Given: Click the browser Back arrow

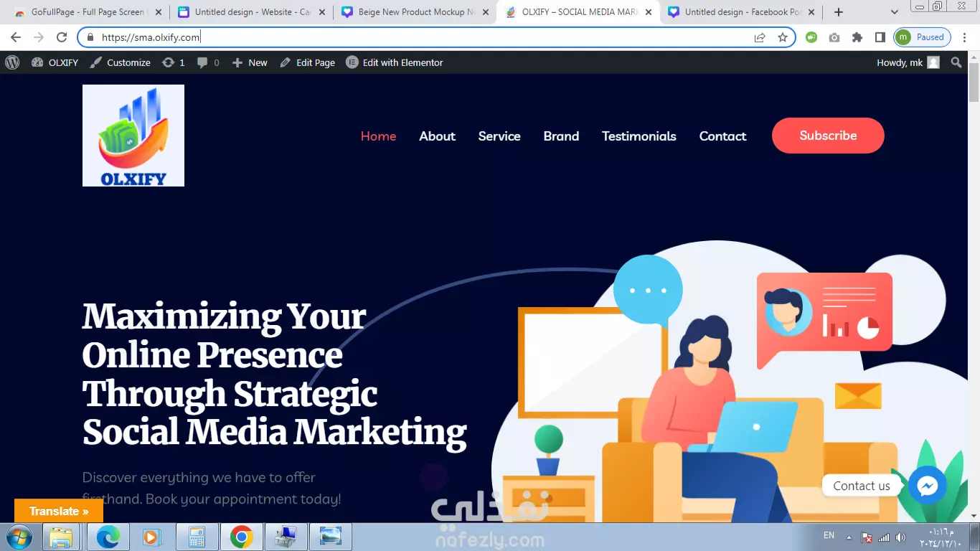Looking at the screenshot, I should click(x=16, y=37).
